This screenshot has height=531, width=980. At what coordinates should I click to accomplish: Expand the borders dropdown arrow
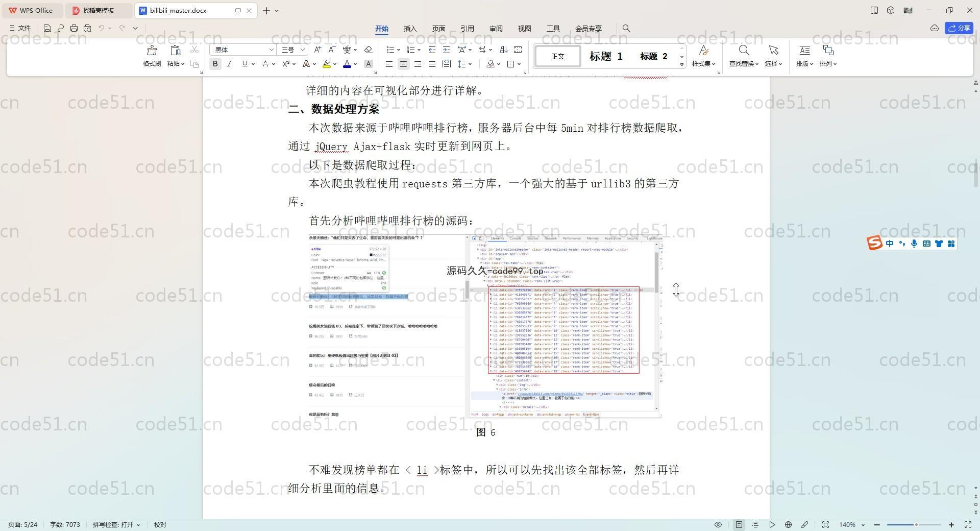point(519,64)
